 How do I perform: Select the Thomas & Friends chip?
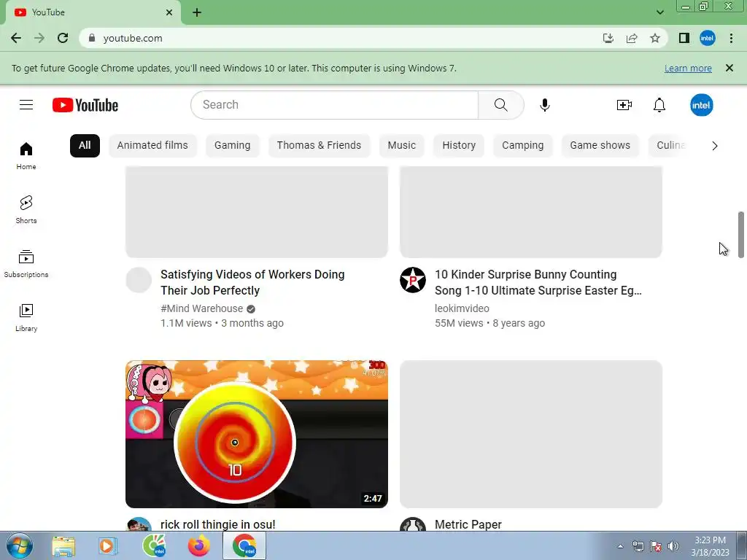point(319,146)
